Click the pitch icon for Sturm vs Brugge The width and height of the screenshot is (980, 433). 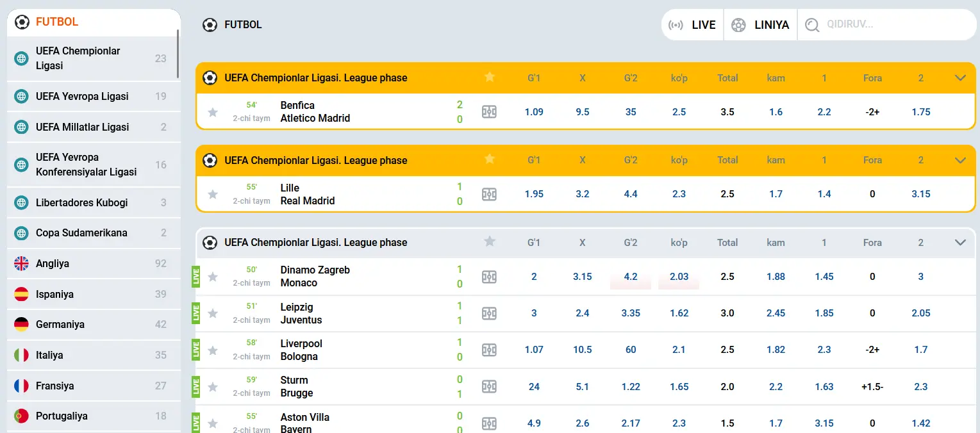tap(489, 387)
